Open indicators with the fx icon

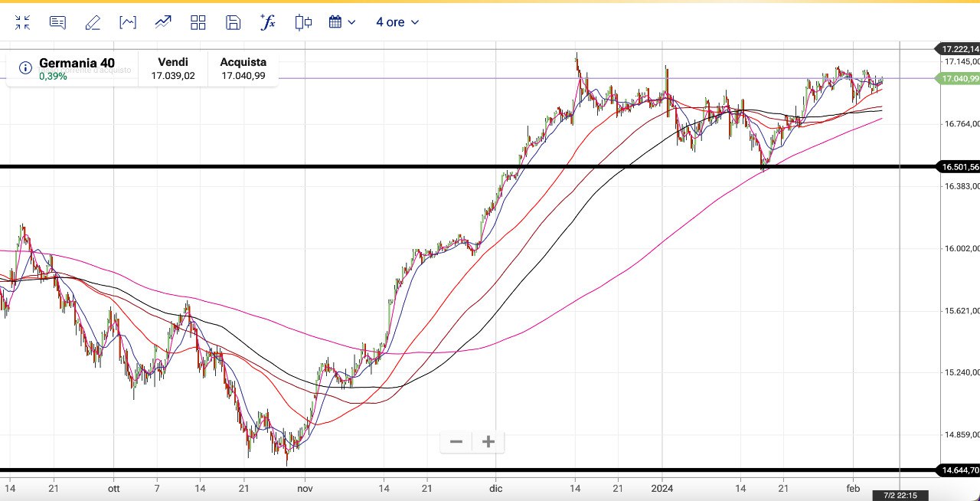point(268,21)
